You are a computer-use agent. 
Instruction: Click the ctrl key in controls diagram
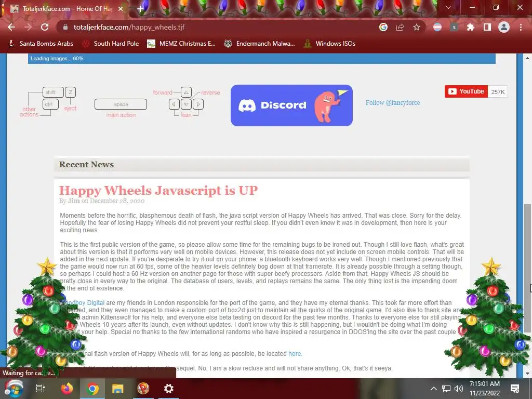50,104
